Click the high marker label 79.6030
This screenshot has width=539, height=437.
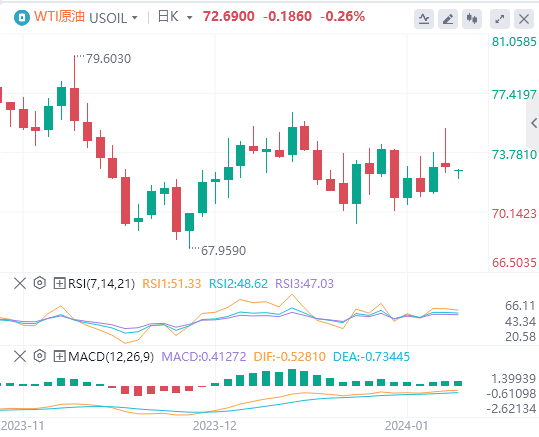pos(108,59)
